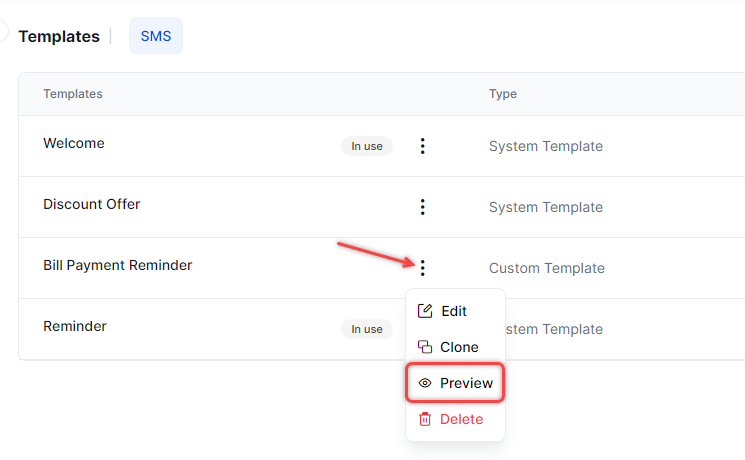The width and height of the screenshot is (745, 460).
Task: Select the Discount Offer template row
Action: click(x=92, y=204)
